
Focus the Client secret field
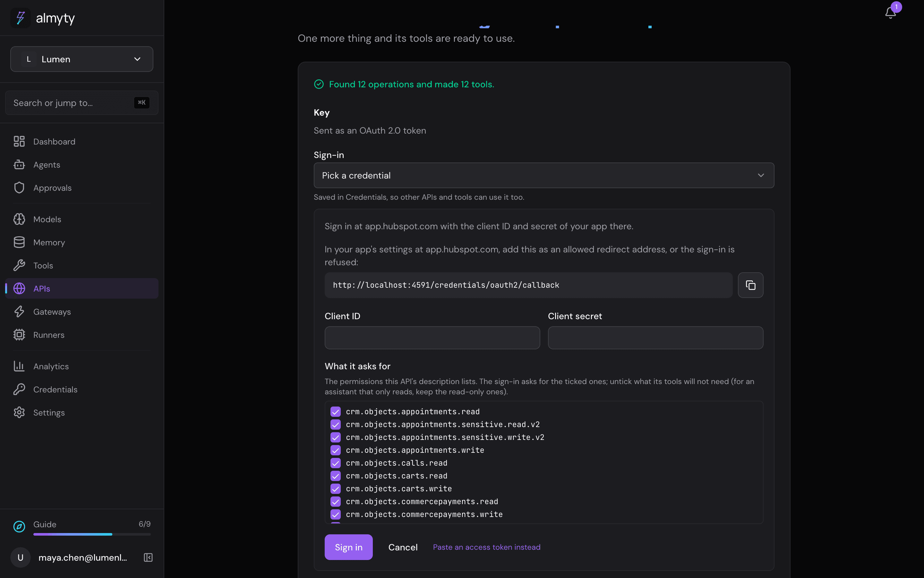tap(655, 337)
